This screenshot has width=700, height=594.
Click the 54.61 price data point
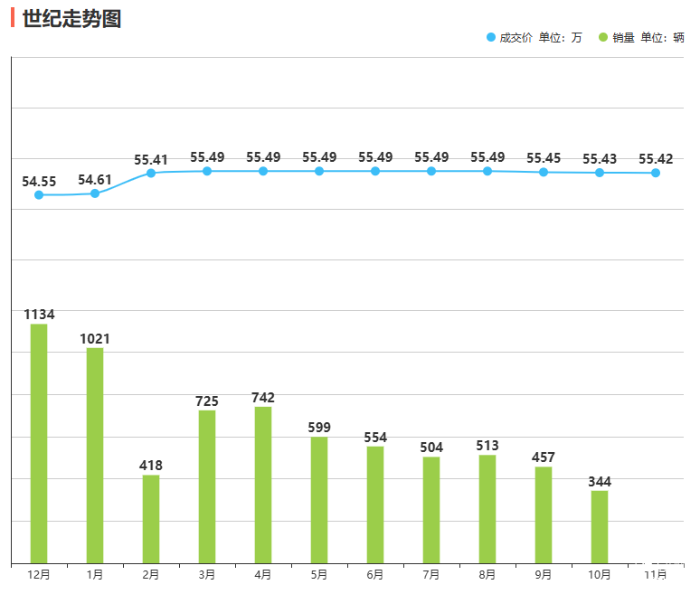pyautogui.click(x=95, y=193)
